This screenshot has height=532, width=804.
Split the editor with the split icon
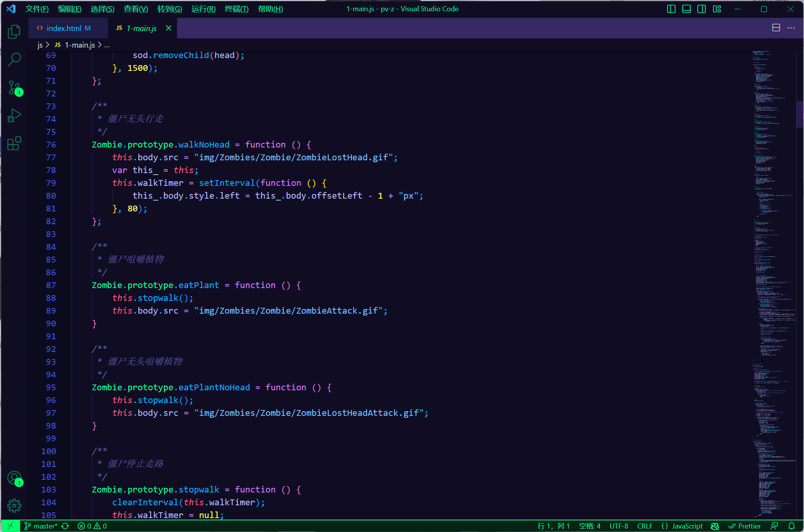point(776,28)
